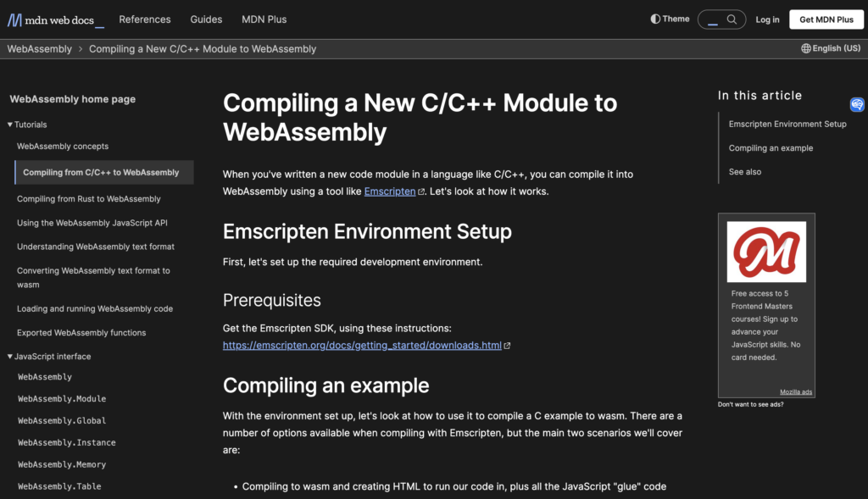
Task: Click the Log in link
Action: click(767, 19)
